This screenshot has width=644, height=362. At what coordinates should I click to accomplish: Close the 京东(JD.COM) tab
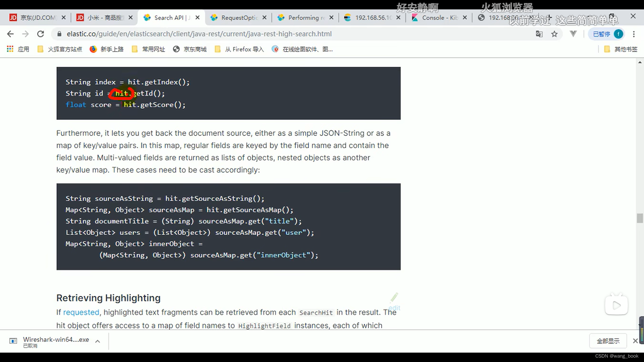click(64, 18)
